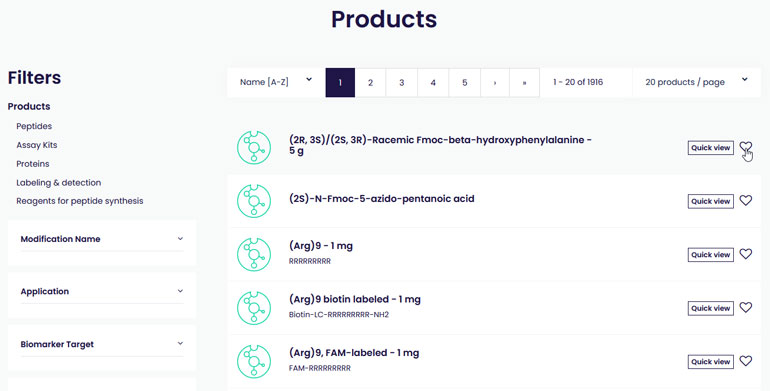Click molecule icon of (Arg)9, FAM-labeled
Screen dimensions: 770x391
[254, 362]
